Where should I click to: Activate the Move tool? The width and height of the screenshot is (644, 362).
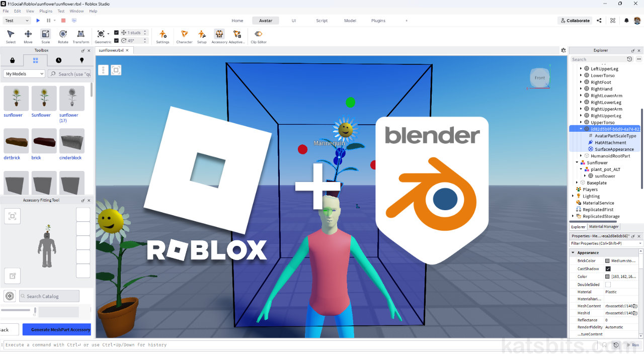pos(28,36)
